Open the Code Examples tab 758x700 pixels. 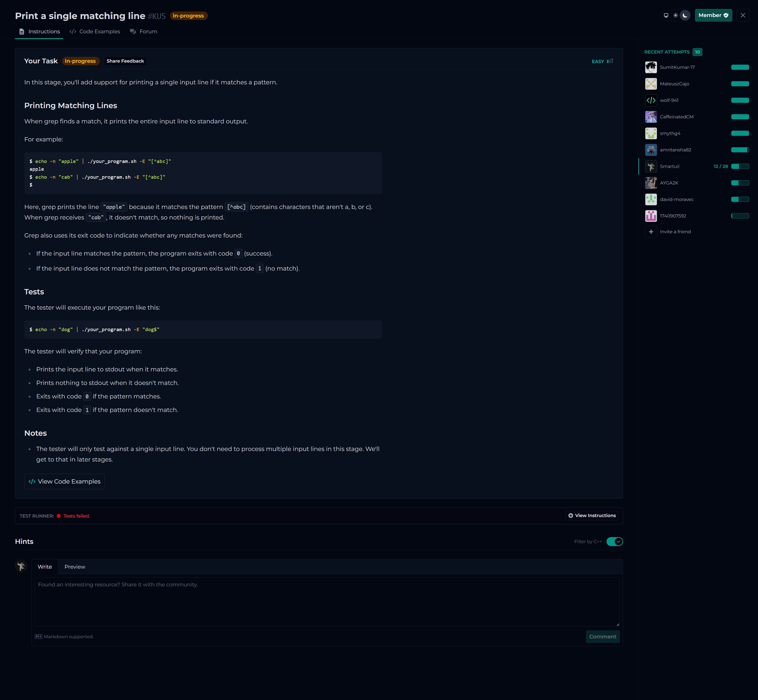[x=95, y=32]
